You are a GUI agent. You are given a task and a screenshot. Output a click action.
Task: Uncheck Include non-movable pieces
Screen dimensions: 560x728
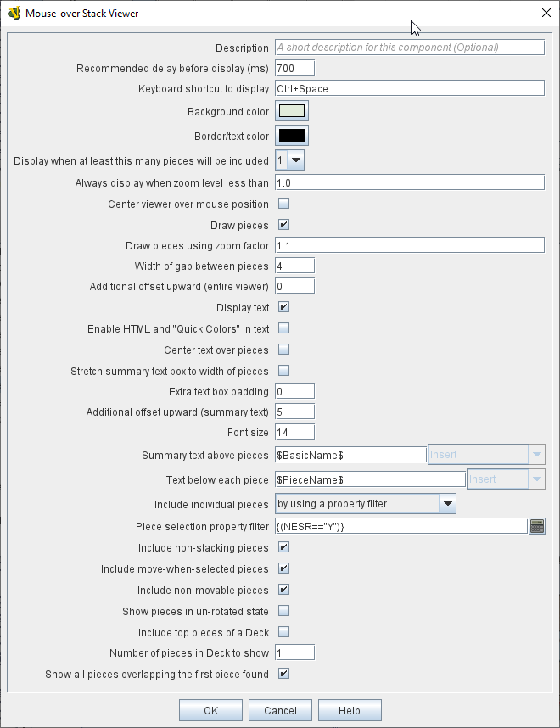coord(283,590)
